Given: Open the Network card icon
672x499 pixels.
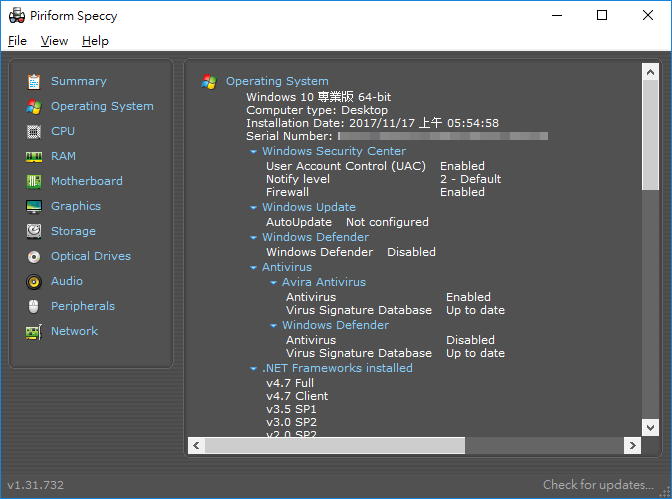Looking at the screenshot, I should pos(34,332).
